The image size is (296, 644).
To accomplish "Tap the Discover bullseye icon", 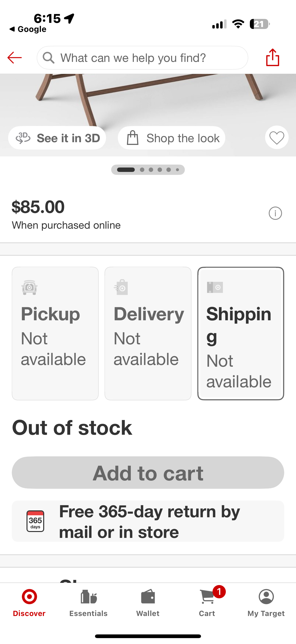I will coord(29,597).
